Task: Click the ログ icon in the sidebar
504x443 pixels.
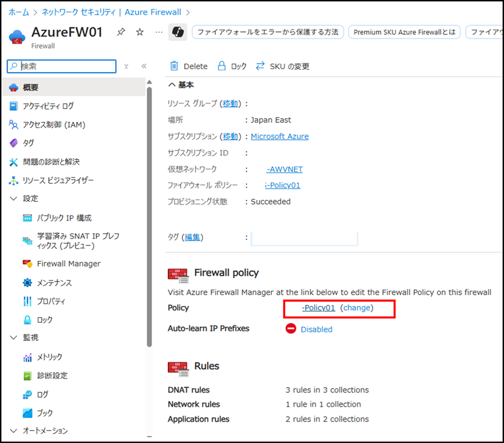Action: [x=27, y=394]
